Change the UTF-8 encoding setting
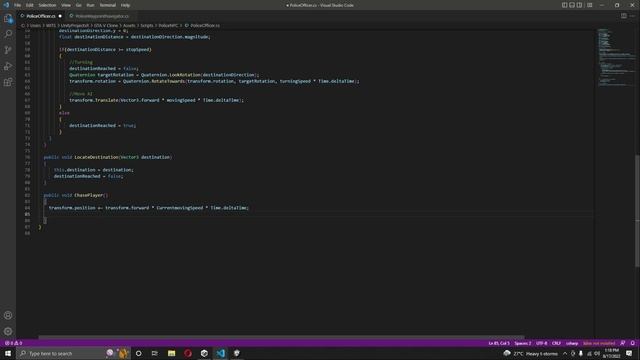The height and width of the screenshot is (360, 640). click(542, 343)
